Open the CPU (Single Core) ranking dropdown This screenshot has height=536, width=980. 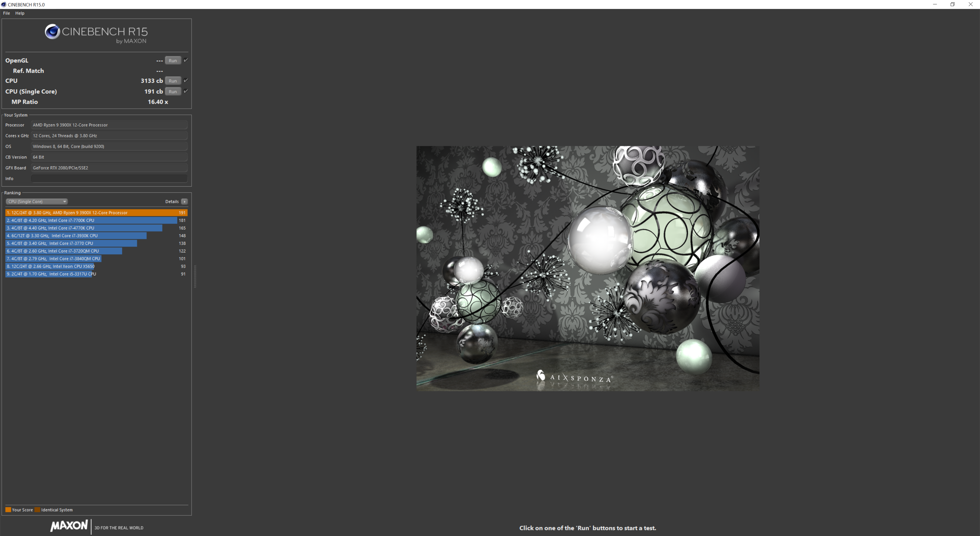[36, 202]
